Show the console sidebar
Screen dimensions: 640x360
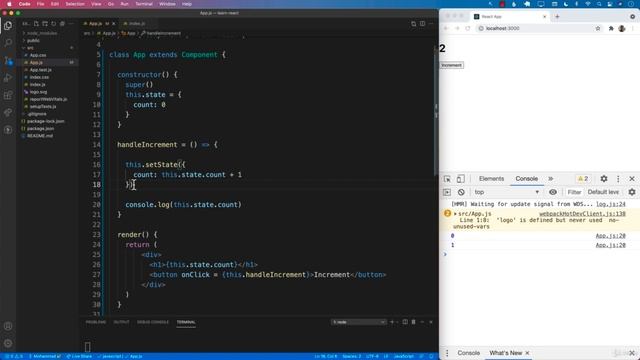tap(447, 192)
